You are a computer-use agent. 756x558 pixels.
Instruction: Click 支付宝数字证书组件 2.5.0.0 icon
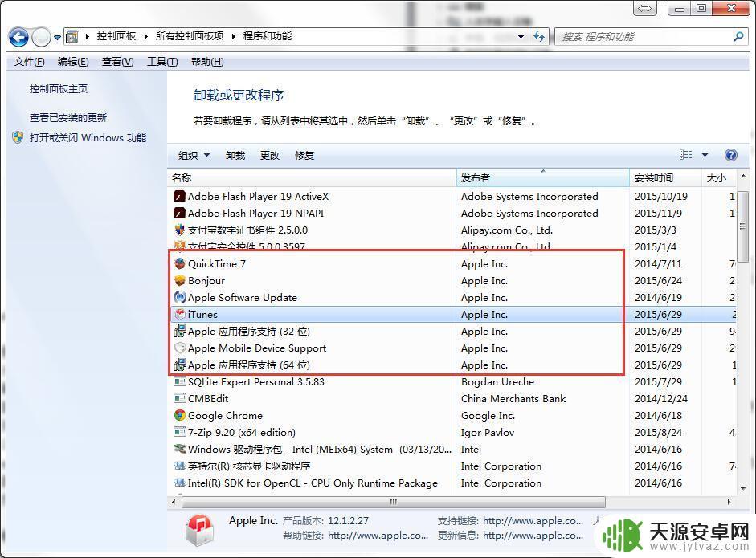179,230
